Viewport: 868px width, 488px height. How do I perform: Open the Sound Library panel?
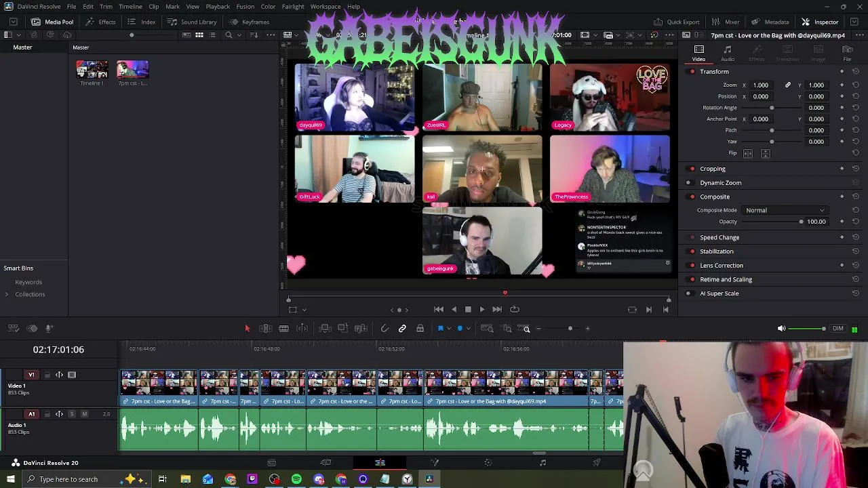pyautogui.click(x=192, y=22)
